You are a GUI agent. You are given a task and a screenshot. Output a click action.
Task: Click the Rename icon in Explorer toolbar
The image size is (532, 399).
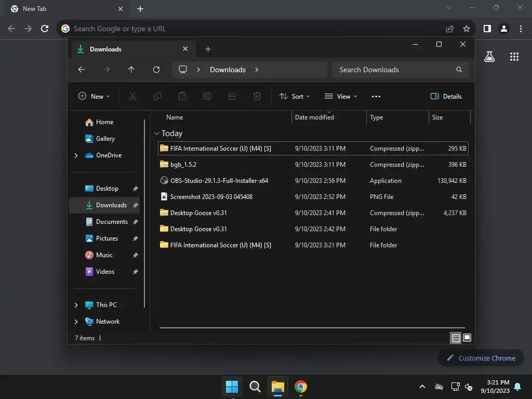207,96
